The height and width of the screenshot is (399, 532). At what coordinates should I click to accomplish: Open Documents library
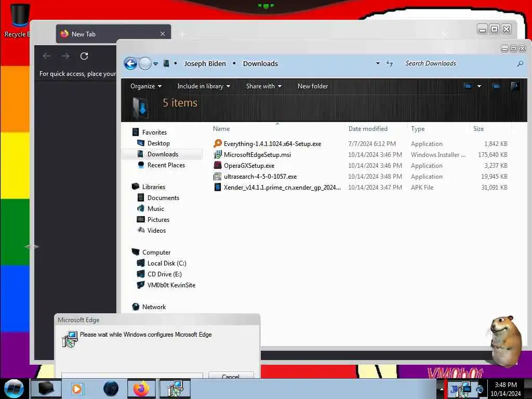pos(163,198)
